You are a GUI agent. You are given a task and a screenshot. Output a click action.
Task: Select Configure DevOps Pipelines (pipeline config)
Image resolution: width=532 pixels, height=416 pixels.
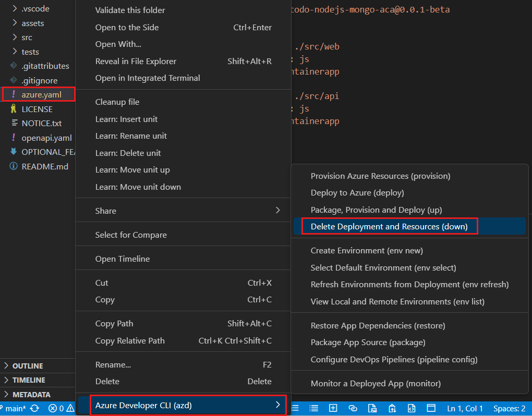point(409,359)
